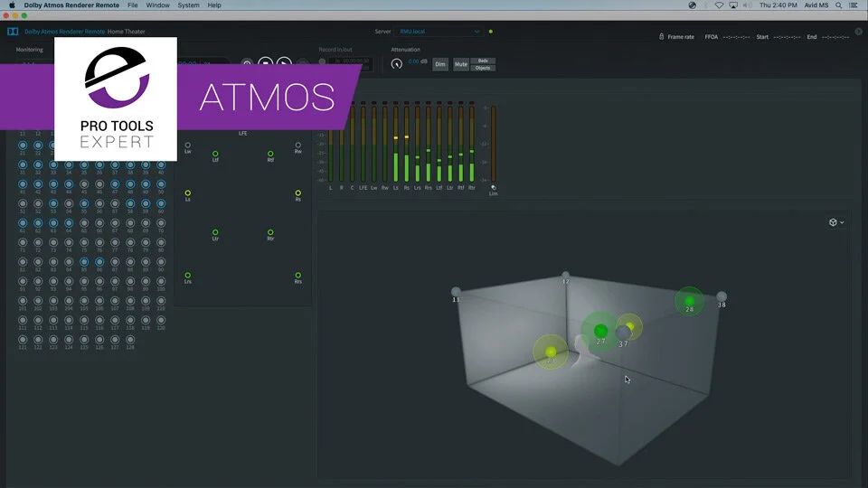The image size is (868, 488).
Task: Click the Frame rate lock icon
Action: tap(661, 36)
